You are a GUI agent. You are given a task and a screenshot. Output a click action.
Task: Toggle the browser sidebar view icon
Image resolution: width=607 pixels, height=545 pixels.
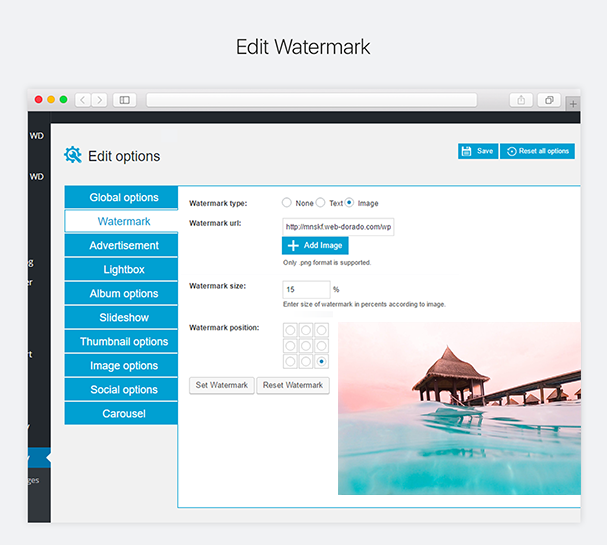(x=124, y=100)
